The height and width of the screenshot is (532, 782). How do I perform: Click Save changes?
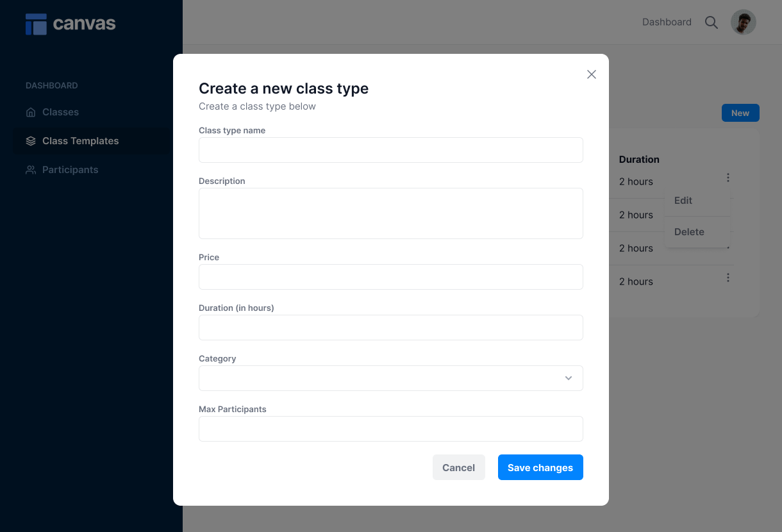click(540, 467)
